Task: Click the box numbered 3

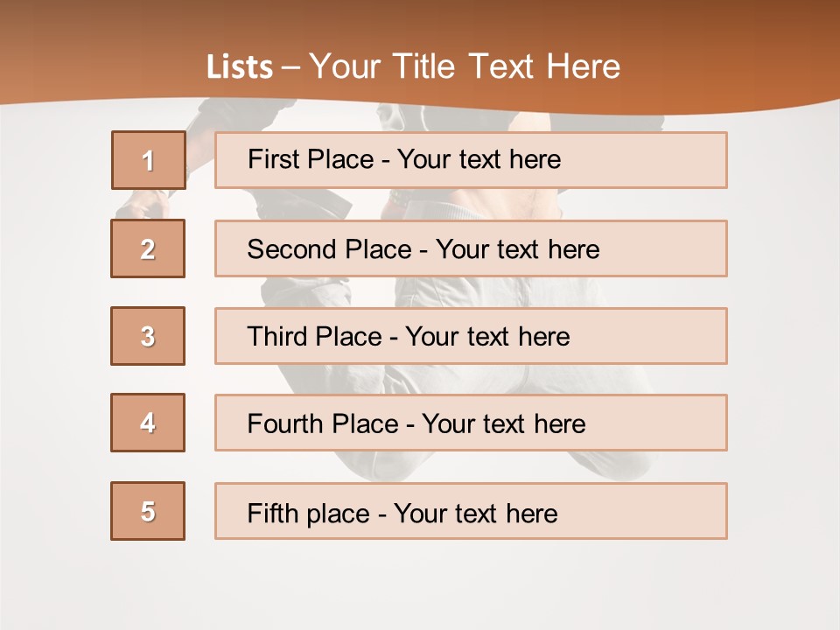Action: coord(148,336)
